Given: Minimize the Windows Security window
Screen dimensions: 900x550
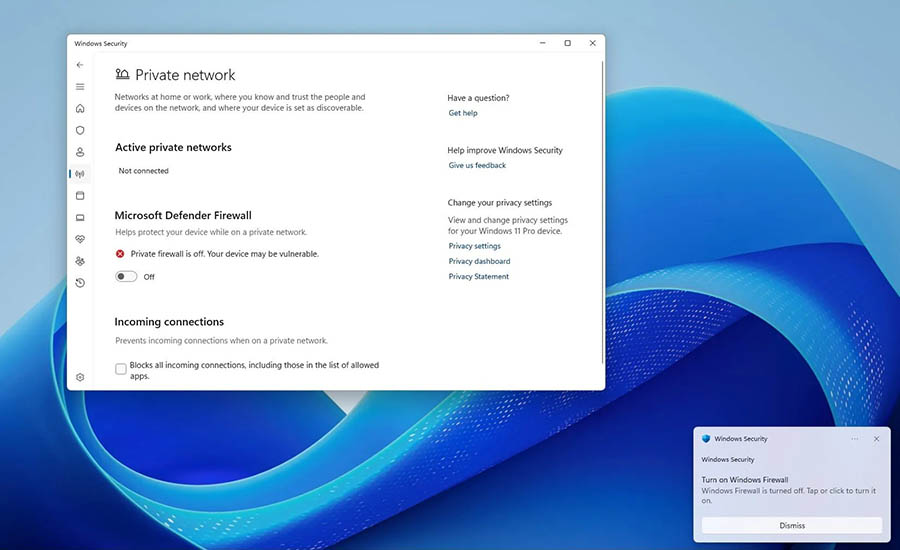Looking at the screenshot, I should (542, 43).
